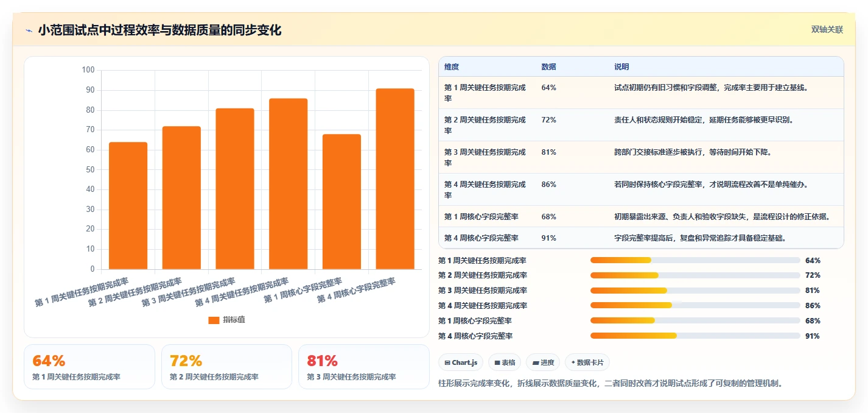Viewport: 868px width, 413px height.
Task: Click the 81% bar in the chart
Action: click(235, 189)
